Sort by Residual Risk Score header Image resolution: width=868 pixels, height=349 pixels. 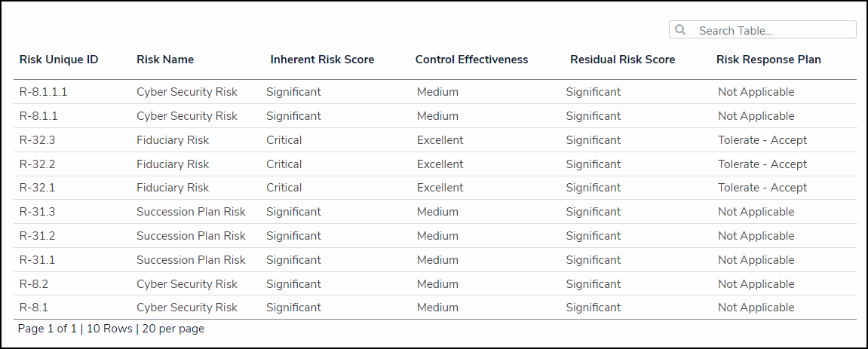coord(622,60)
